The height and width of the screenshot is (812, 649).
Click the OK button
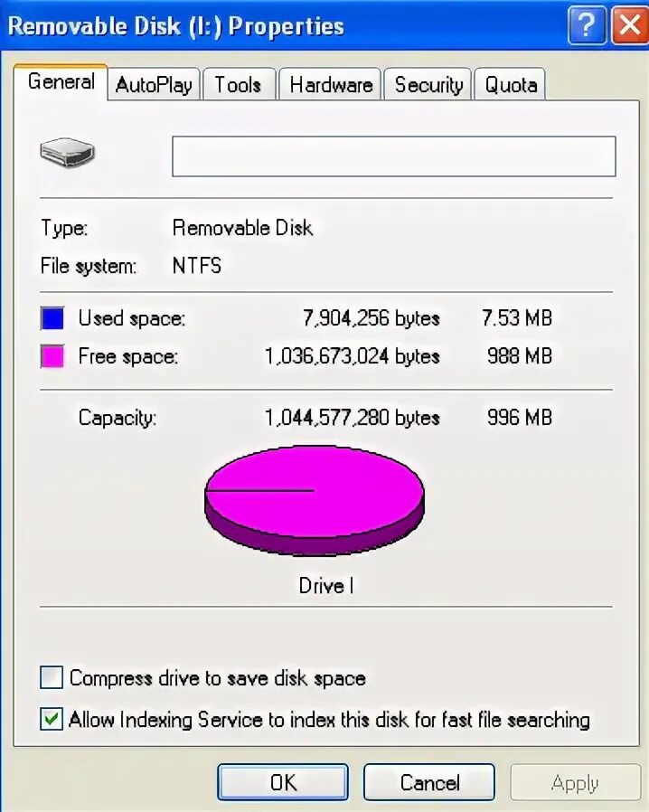[283, 782]
